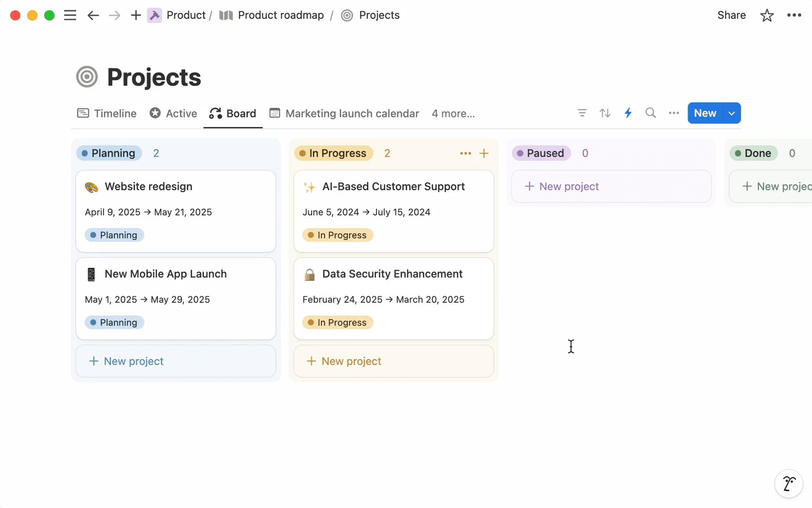Image resolution: width=812 pixels, height=508 pixels.
Task: Open the page options ellipsis at top right
Action: pos(794,15)
